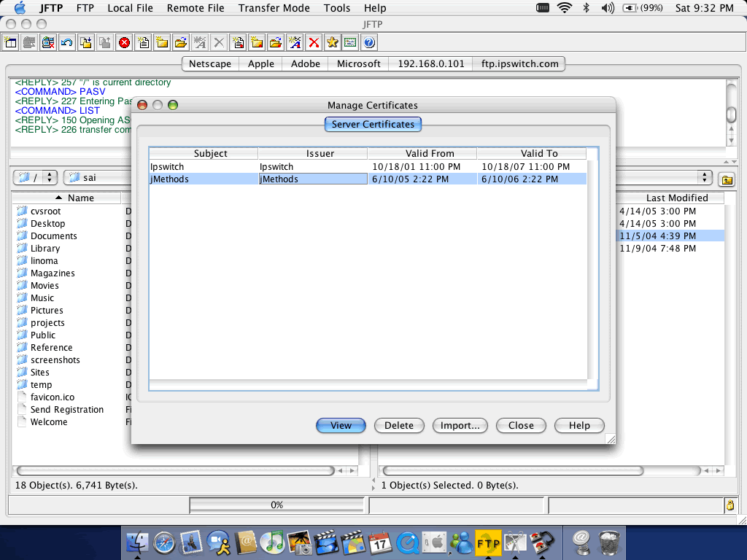
Task: Create a new local file via toolbar icon
Action: [143, 43]
